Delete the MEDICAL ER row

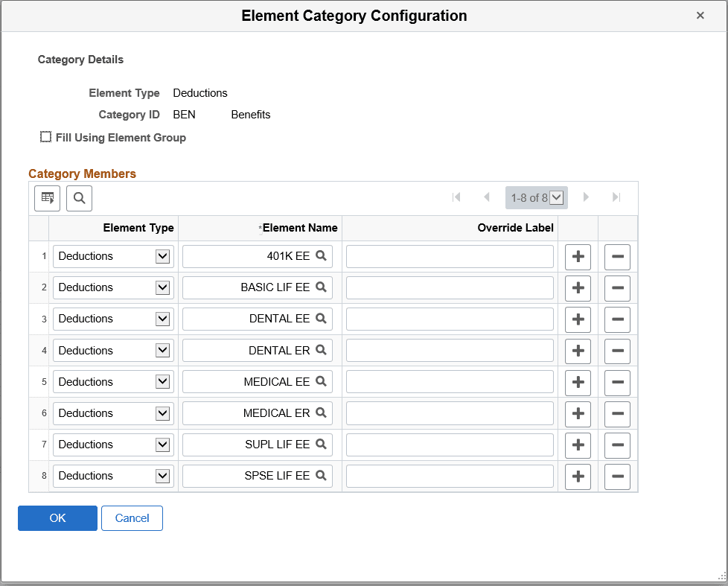click(616, 413)
